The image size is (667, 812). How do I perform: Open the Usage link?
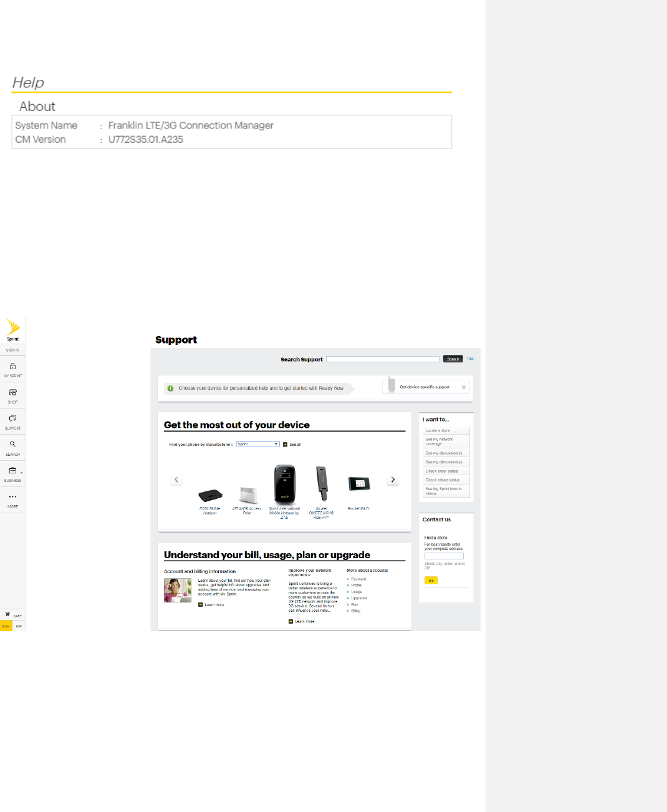pos(357,592)
